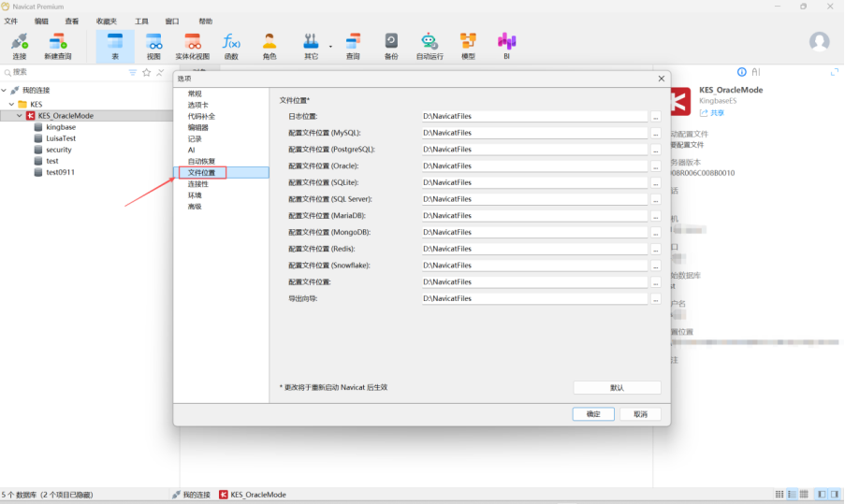Image resolution: width=845 pixels, height=504 pixels.
Task: Launch the BI toolbar icon
Action: click(x=506, y=45)
